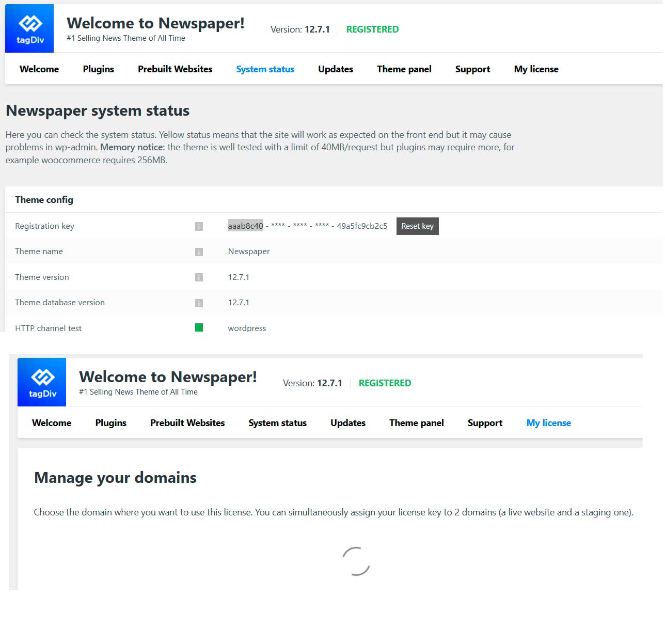Screen dimensions: 665x644
Task: Click the wordpress value for HTTP channel test
Action: pyautogui.click(x=247, y=328)
